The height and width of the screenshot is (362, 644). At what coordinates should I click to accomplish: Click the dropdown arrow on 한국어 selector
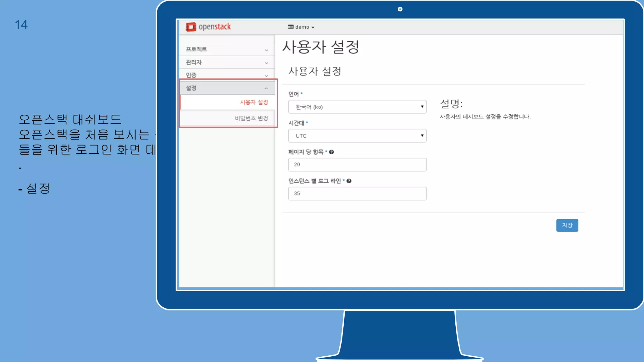[x=422, y=107]
